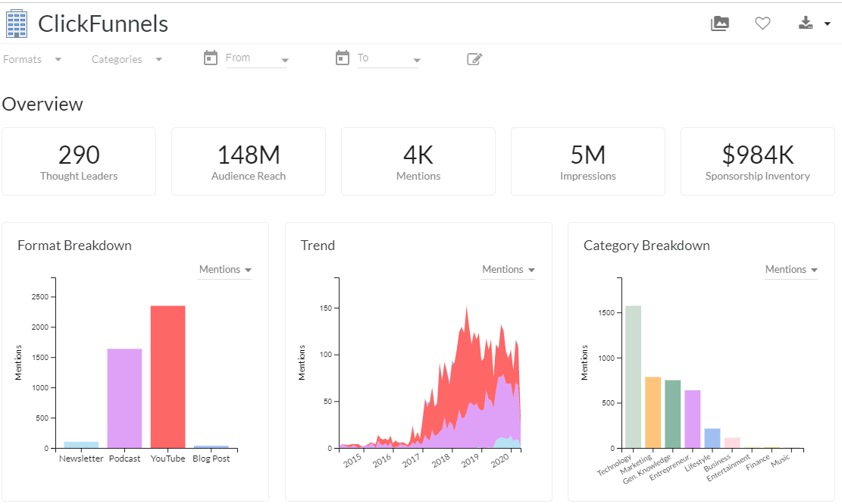This screenshot has width=842, height=504.
Task: Open the To date calendar icon
Action: coord(342,58)
